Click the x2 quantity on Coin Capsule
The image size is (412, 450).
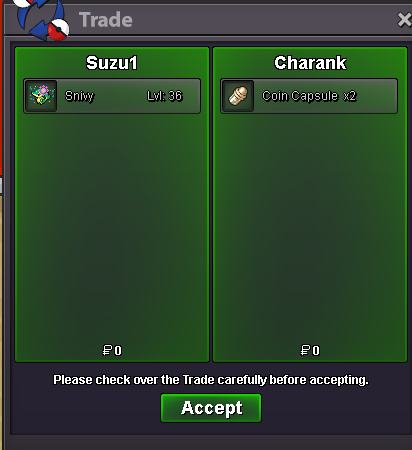pyautogui.click(x=350, y=96)
